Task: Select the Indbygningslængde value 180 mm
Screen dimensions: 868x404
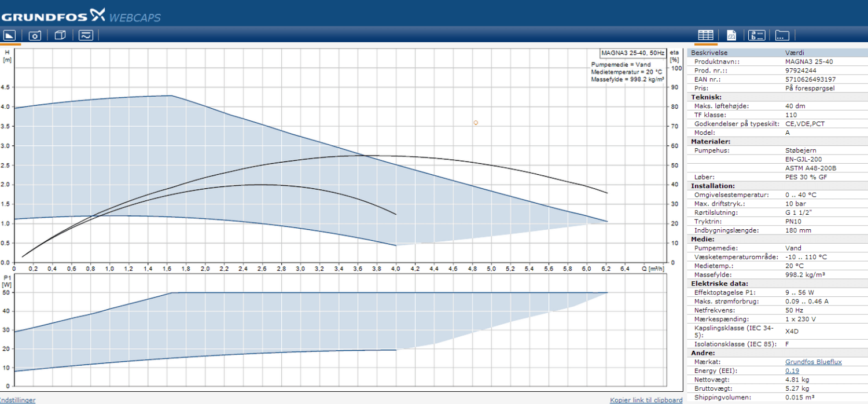Action: (798, 230)
